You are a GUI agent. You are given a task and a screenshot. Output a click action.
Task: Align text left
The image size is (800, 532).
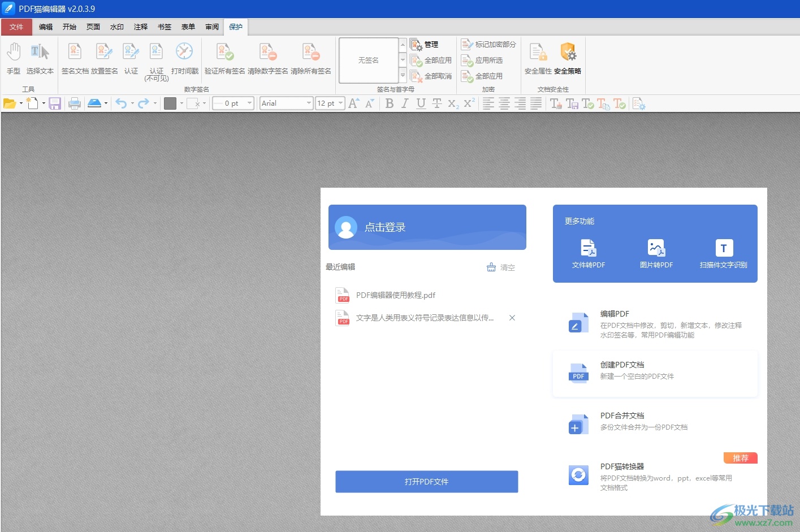click(x=488, y=103)
